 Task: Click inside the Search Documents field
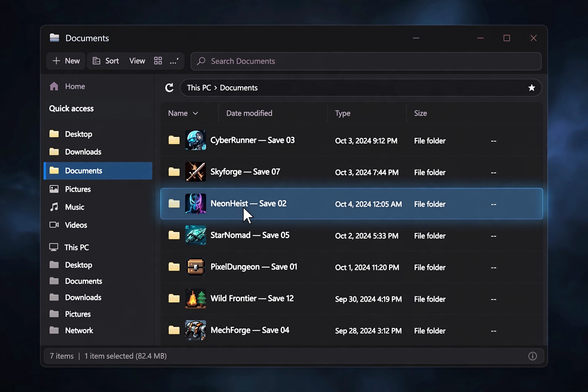(x=366, y=61)
